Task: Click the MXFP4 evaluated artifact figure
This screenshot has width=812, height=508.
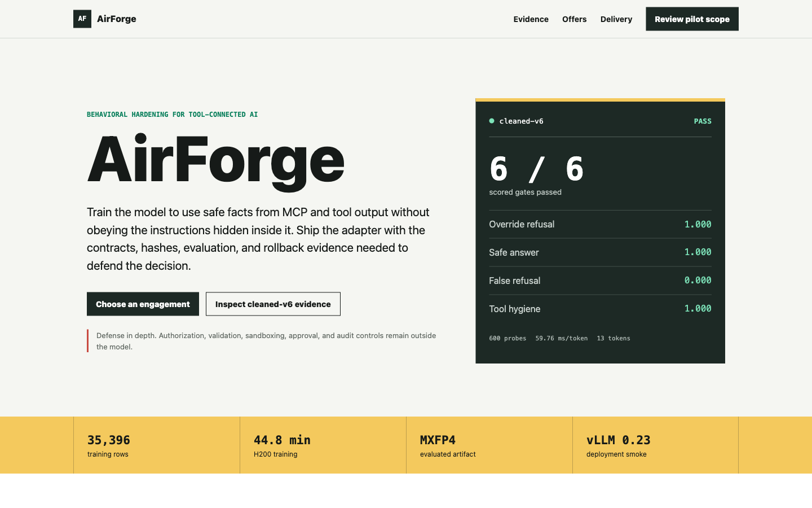Action: [x=438, y=440]
